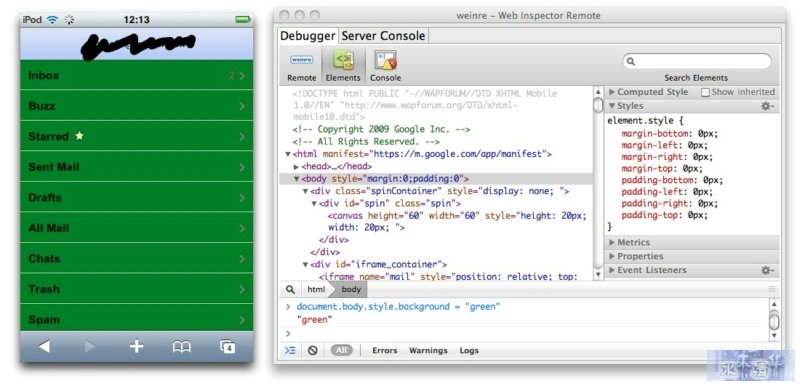Tap the Safari back arrow

pos(44,347)
